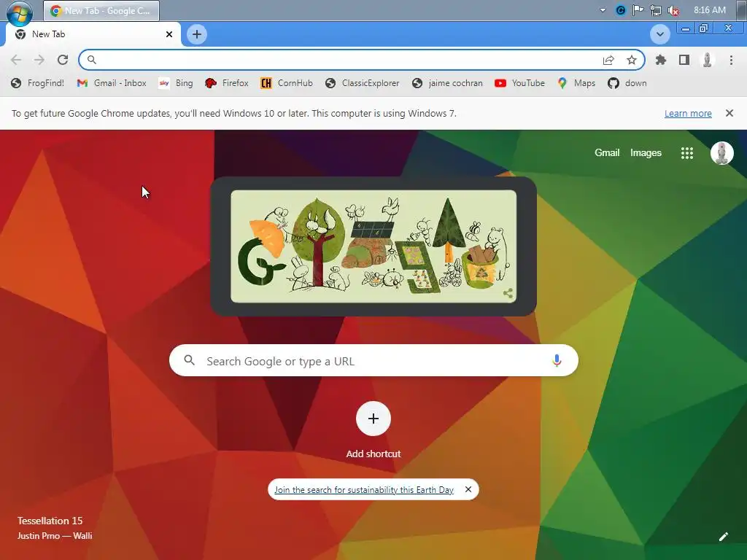
Task: Open the FrogFind! bookmark
Action: coord(38,83)
